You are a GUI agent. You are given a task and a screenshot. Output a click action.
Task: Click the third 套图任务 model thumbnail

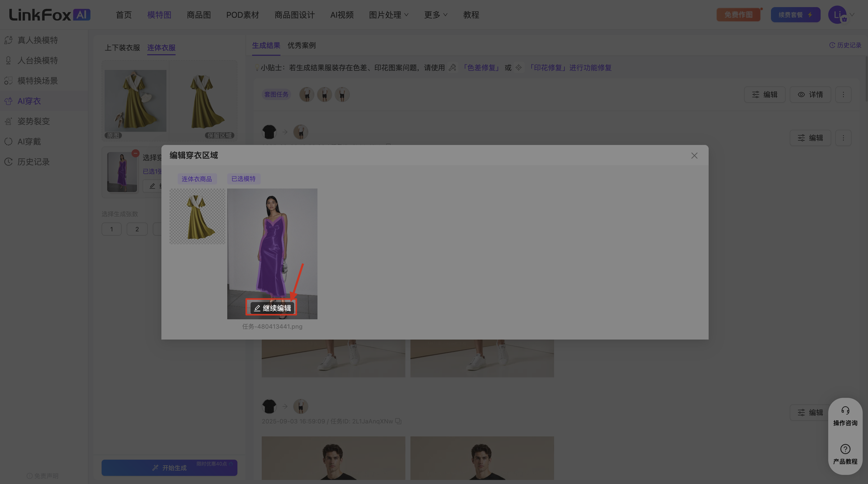tap(342, 94)
